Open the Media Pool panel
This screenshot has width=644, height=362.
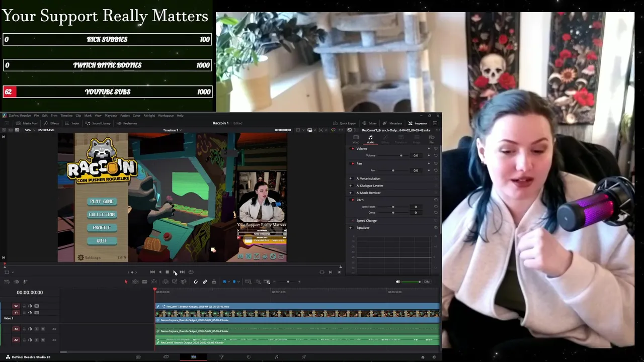pos(26,123)
